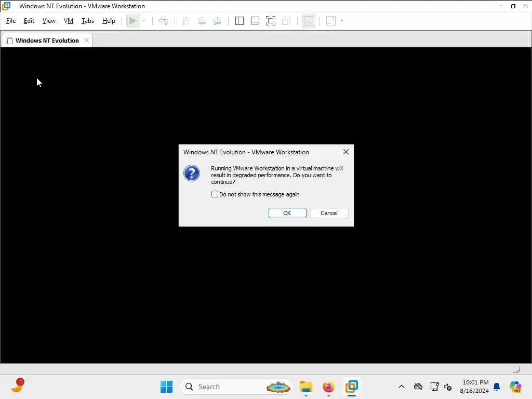Open the Copilot preview icon

tap(515, 387)
